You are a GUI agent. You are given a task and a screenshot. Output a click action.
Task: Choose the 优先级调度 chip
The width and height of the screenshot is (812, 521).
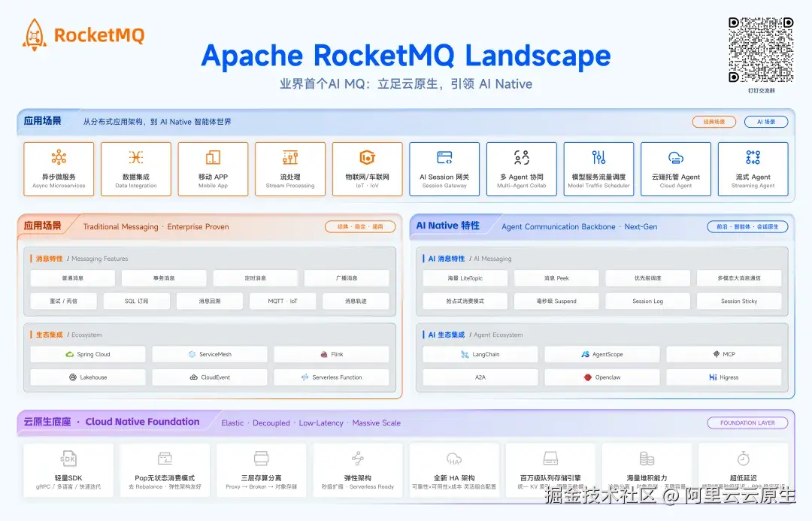point(648,278)
